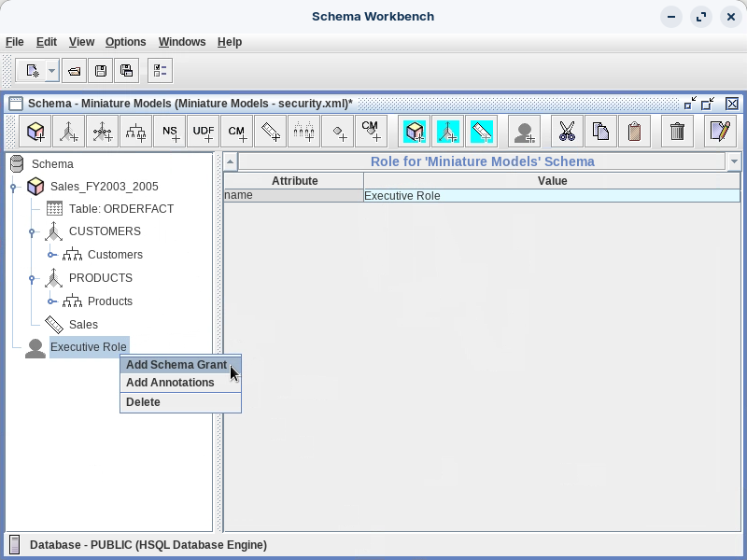Click the Add Dimension toolbar icon
Screen dimensions: 747x560
[69, 132]
